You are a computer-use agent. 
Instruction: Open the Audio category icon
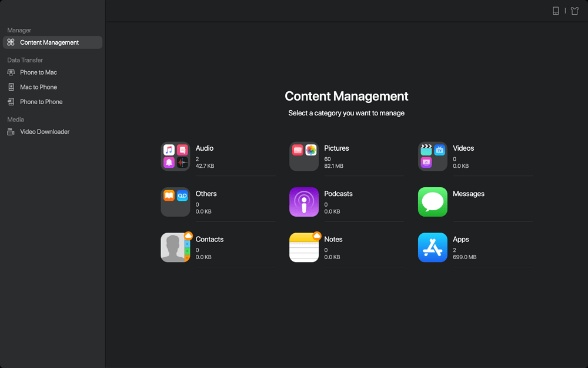point(175,156)
